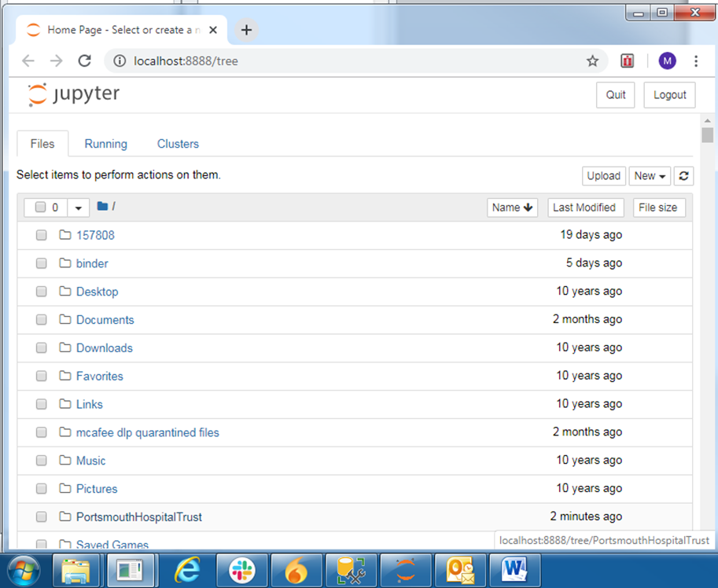Open a new browser tab
718x588 pixels.
pos(246,30)
